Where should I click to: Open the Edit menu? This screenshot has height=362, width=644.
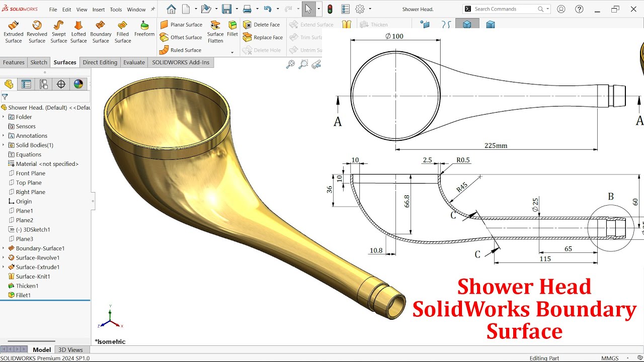click(x=67, y=10)
